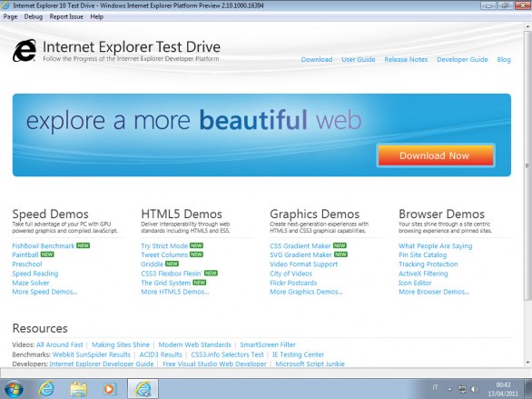The width and height of the screenshot is (532, 399).
Task: Open the Griddle demo
Action: click(x=153, y=264)
